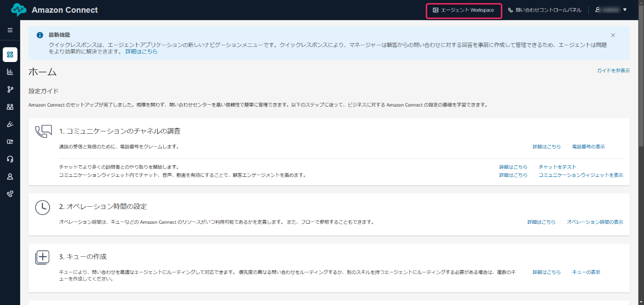The width and height of the screenshot is (644, 305).
Task: Click キューの表示 link
Action: click(586, 272)
